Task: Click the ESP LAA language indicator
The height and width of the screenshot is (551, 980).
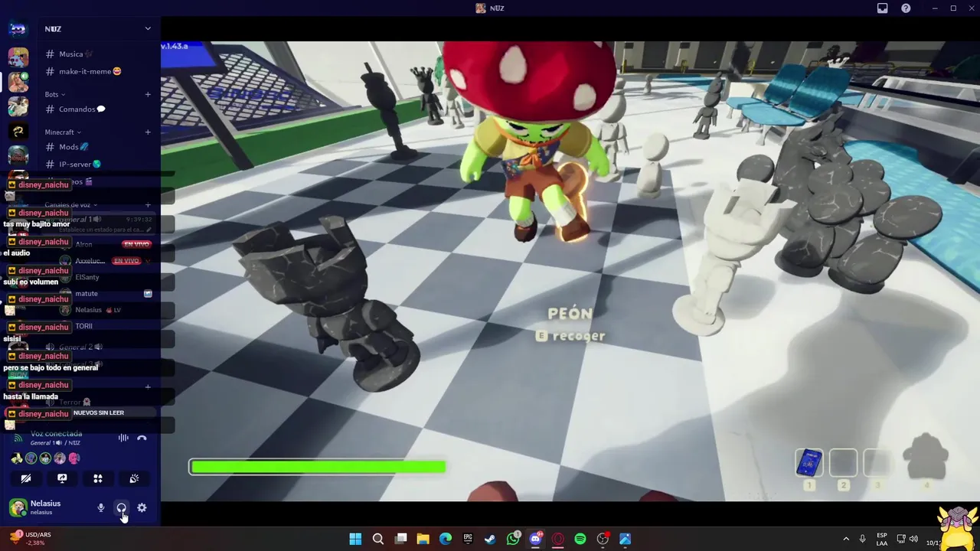Action: [x=882, y=539]
